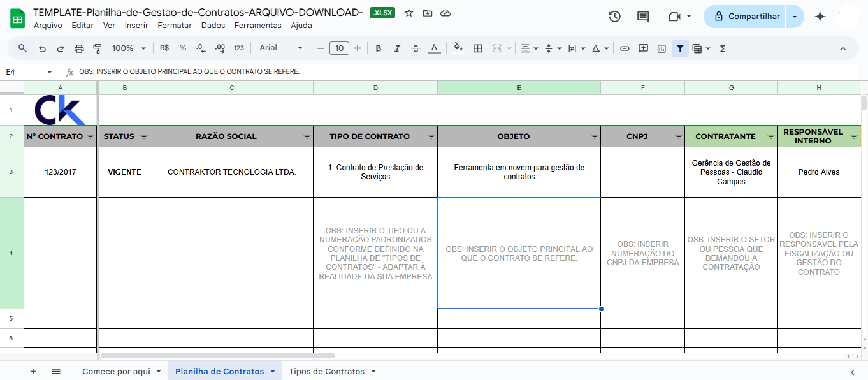
Task: Open the zoom 100% dropdown
Action: 129,48
